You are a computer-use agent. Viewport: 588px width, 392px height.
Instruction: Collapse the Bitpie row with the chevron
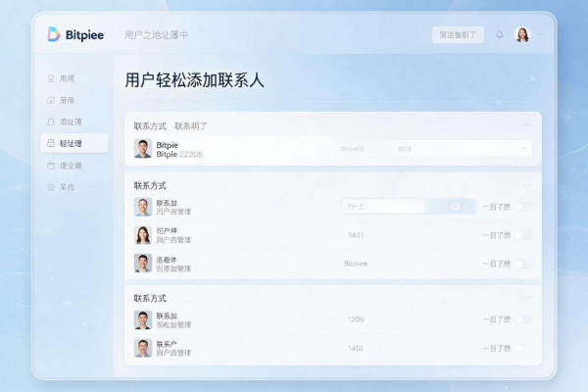coord(524,149)
